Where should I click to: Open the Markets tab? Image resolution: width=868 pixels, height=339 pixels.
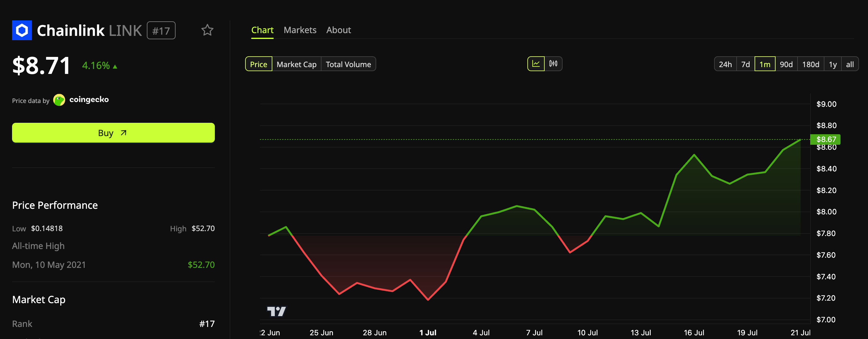tap(300, 30)
